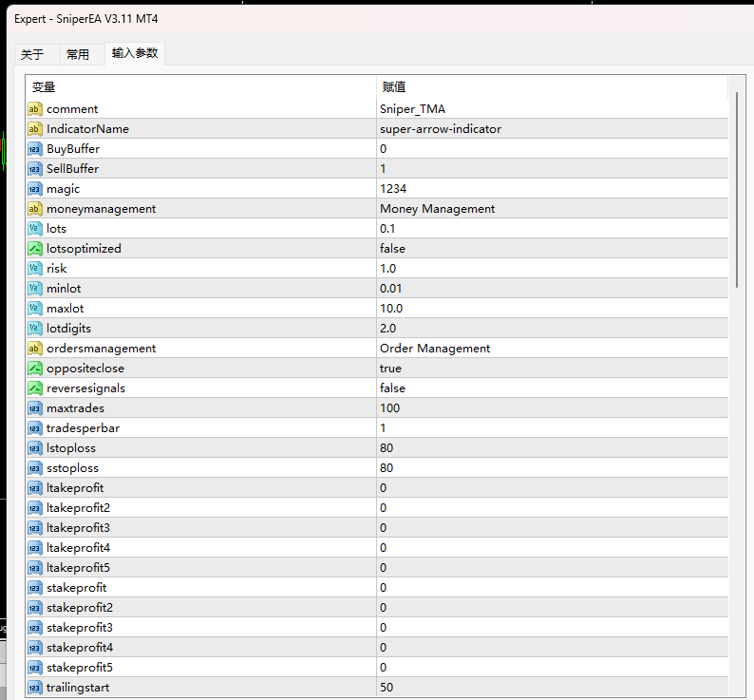Click the boolean icon beside reversesignals
This screenshot has height=700, width=754.
(34, 388)
